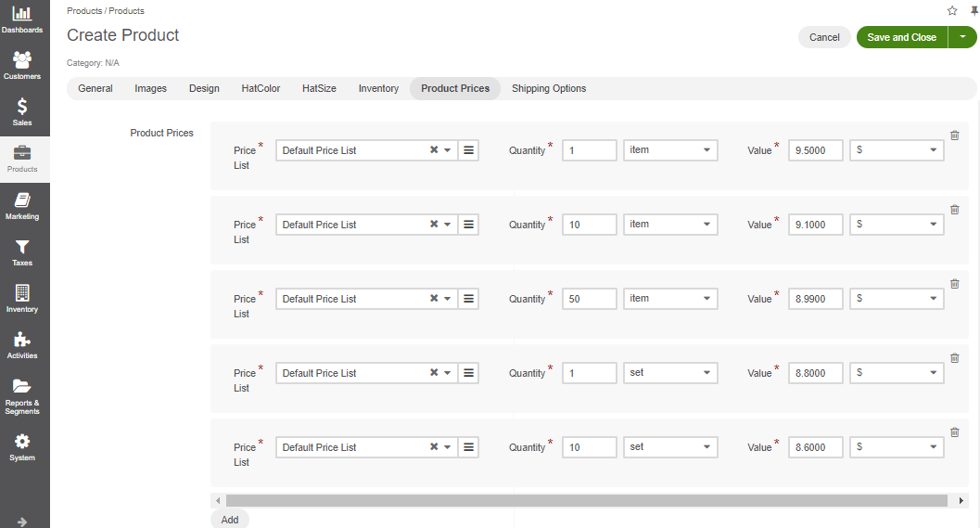Screen dimensions: 980x528
Task: Click Add to create a new price row
Action: [230, 520]
